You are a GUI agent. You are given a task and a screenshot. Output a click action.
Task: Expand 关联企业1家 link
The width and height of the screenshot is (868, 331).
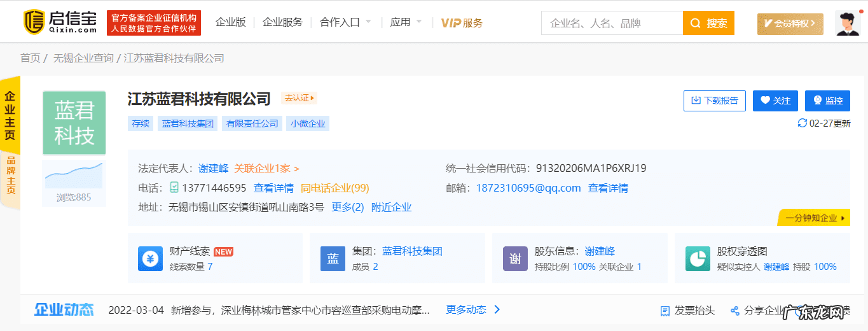(266, 168)
